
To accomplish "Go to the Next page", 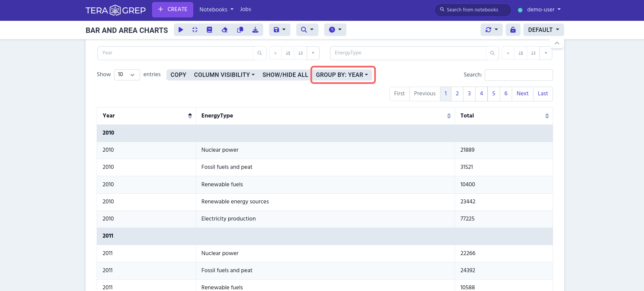I will (x=523, y=94).
